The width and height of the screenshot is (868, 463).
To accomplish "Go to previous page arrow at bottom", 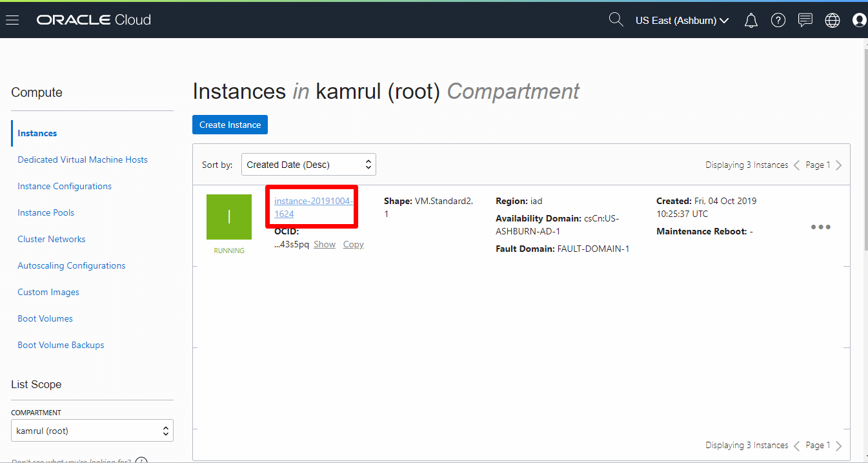I will pyautogui.click(x=797, y=446).
